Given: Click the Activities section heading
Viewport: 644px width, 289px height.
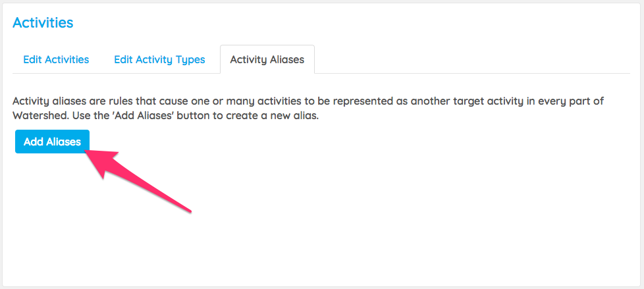Looking at the screenshot, I should pos(43,22).
